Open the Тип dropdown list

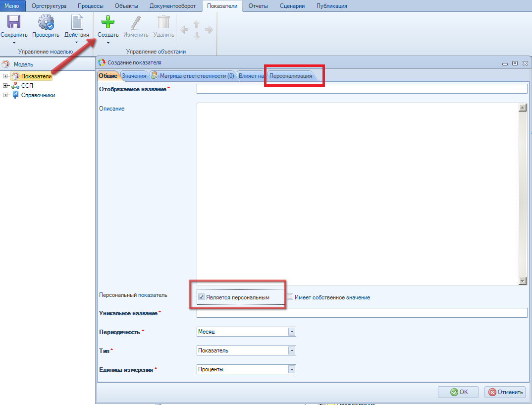point(292,350)
